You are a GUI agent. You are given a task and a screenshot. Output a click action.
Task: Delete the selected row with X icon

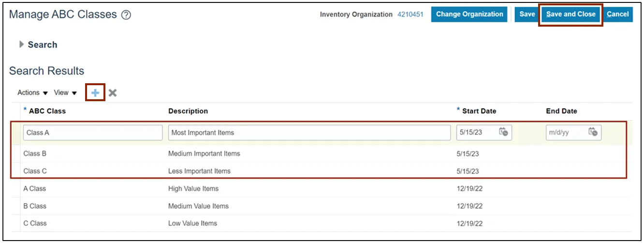point(113,93)
